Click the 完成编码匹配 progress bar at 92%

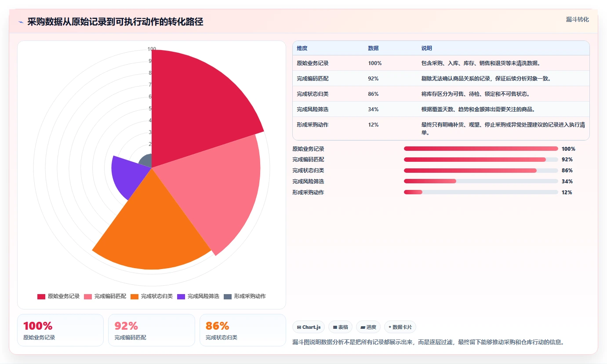coord(481,160)
